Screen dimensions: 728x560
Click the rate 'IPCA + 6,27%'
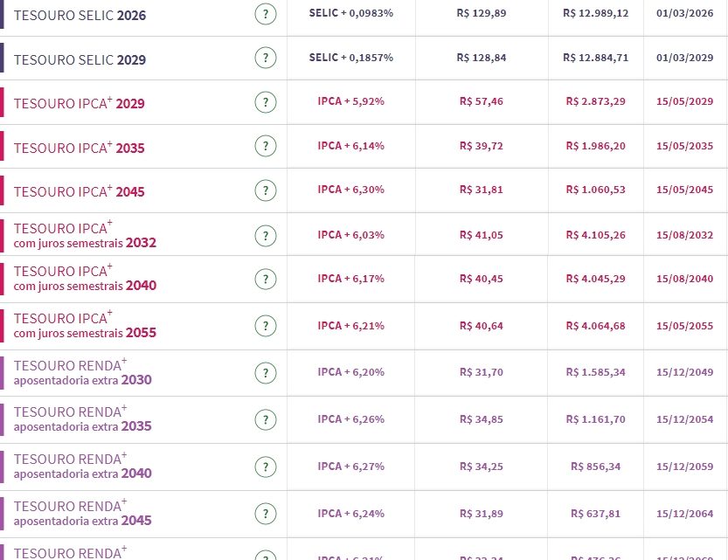coord(351,467)
